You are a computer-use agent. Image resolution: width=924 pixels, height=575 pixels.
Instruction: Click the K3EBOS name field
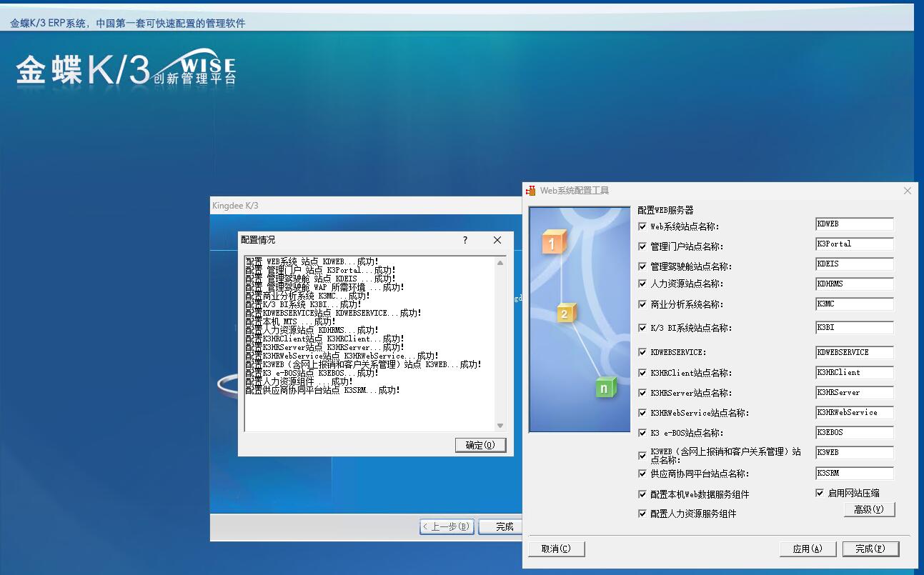[x=855, y=433]
